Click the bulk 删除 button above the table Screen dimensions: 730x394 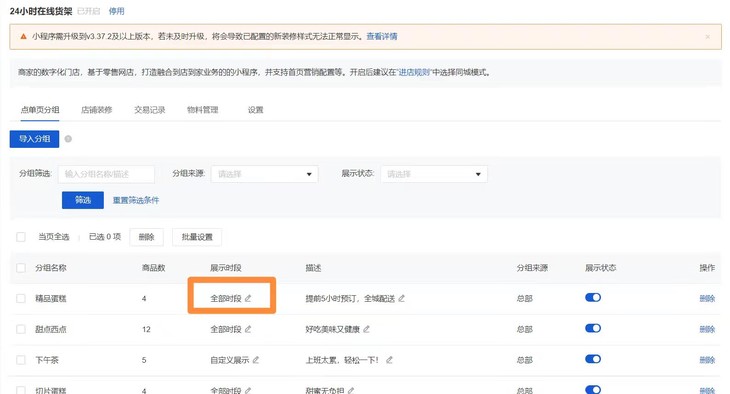146,237
